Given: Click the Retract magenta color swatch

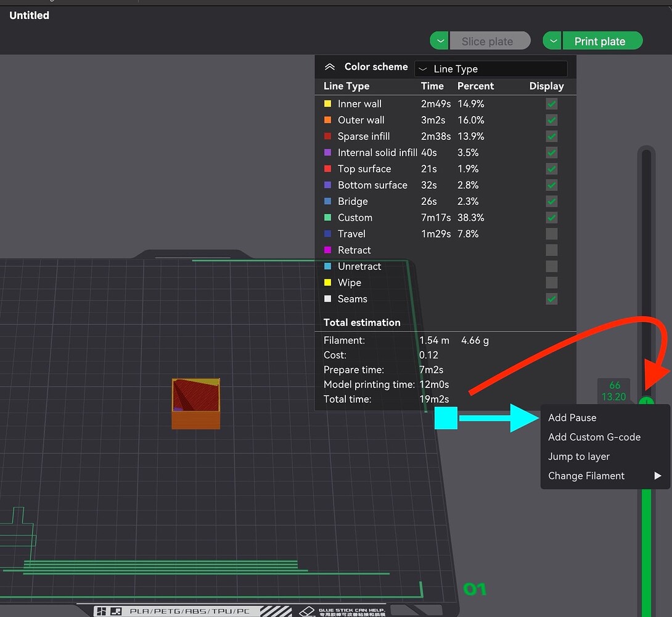Looking at the screenshot, I should (327, 250).
